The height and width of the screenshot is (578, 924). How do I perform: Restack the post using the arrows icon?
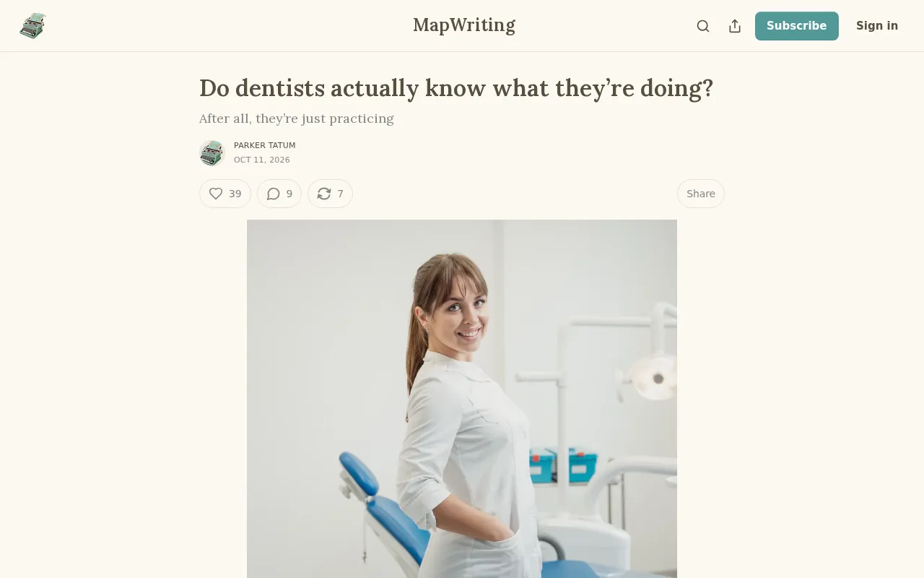coord(324,194)
